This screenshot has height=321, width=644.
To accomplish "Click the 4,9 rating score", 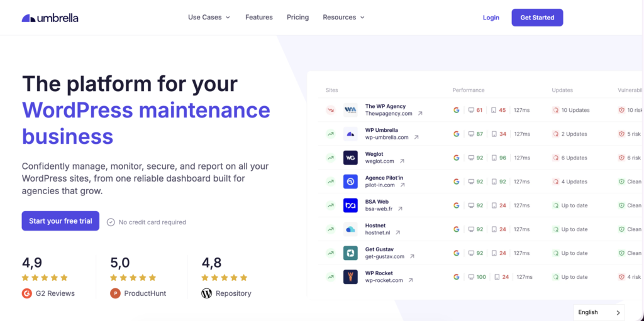I will [x=31, y=263].
